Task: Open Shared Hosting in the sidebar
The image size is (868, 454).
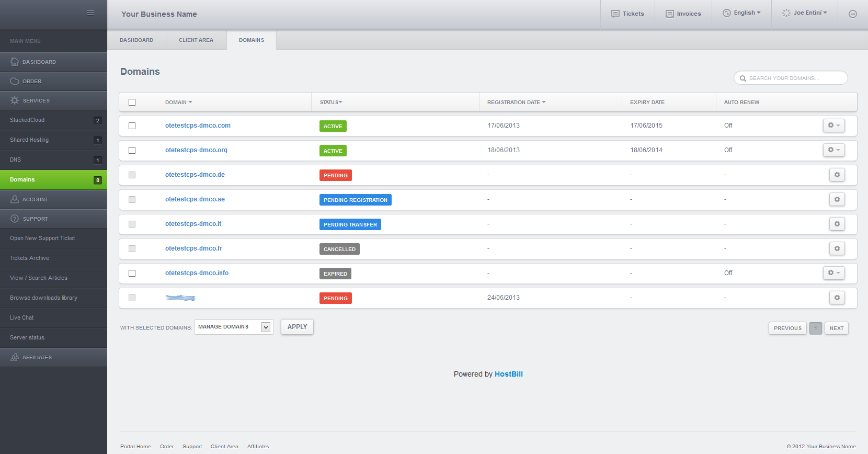Action: tap(29, 140)
